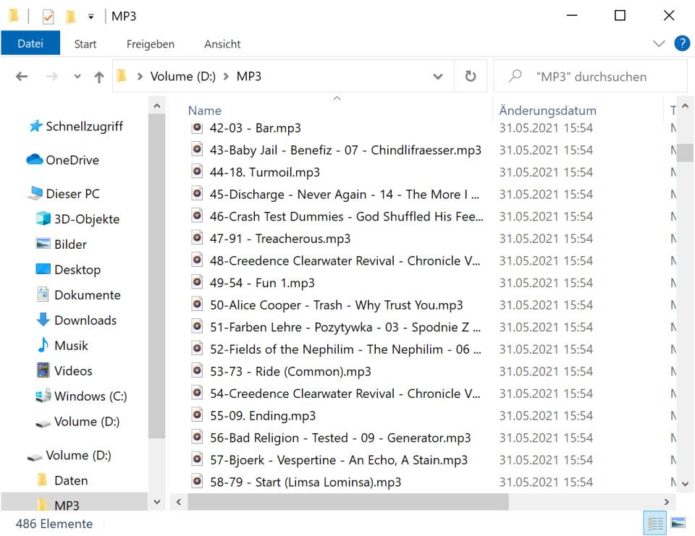Refresh the MP3 folder view
Viewport: 695px width, 536px height.
[x=470, y=77]
